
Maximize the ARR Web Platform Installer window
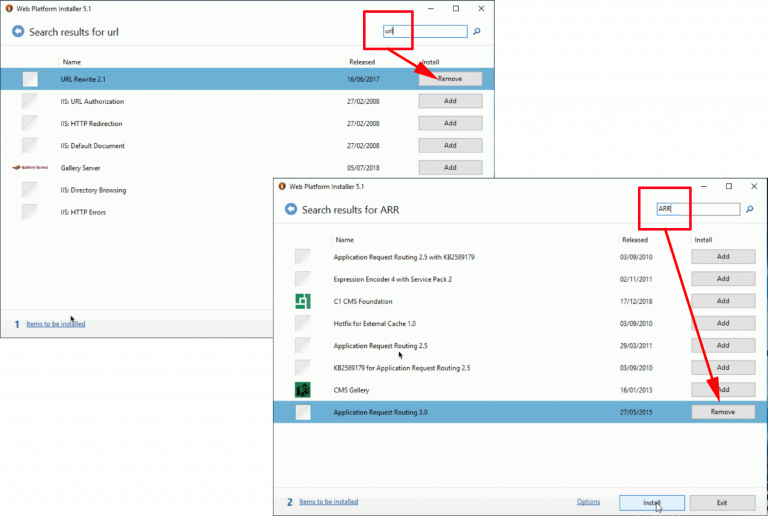(729, 186)
